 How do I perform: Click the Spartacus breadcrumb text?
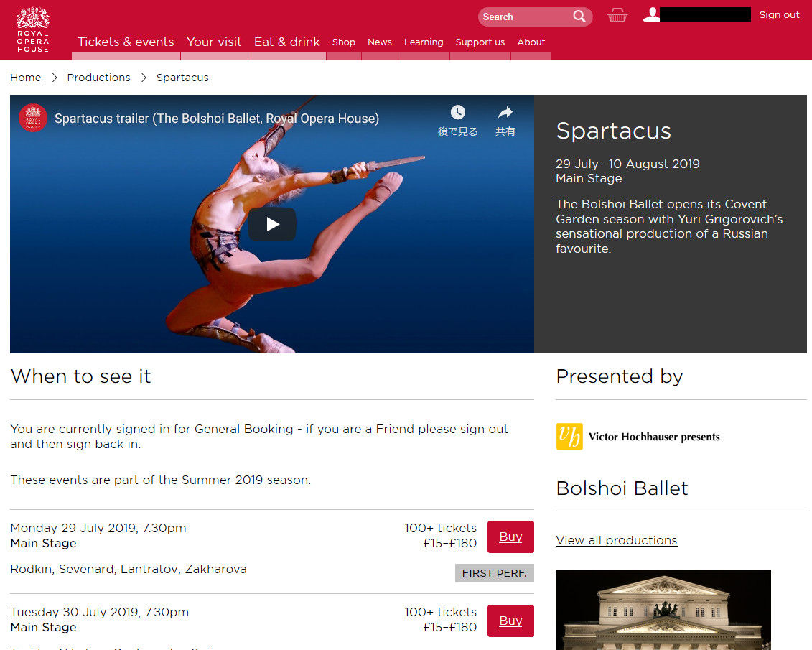pos(182,78)
